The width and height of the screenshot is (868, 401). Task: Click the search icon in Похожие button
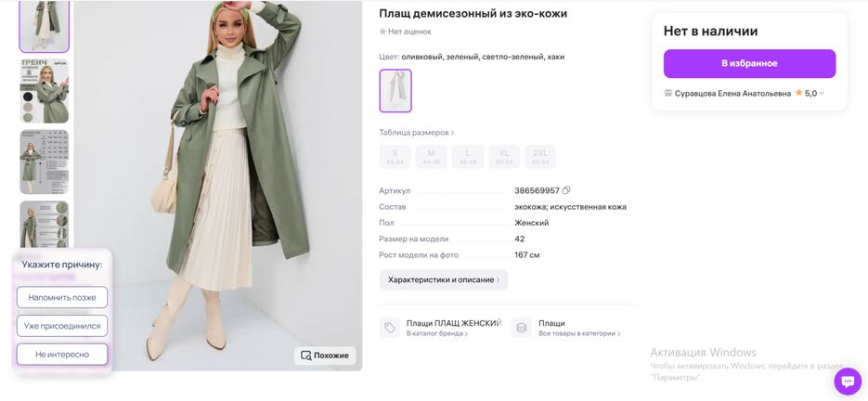[x=305, y=355]
